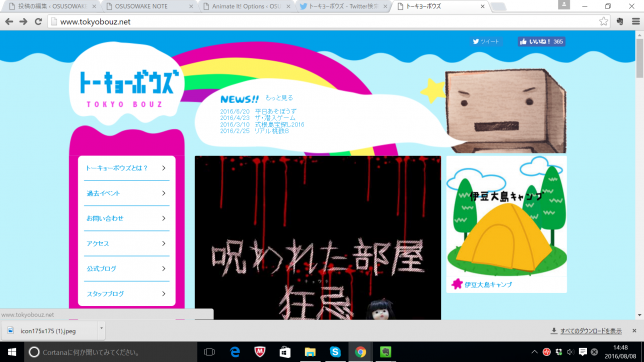This screenshot has height=362, width=644.
Task: Click the Chrome icon on the taskbar
Action: (360, 352)
